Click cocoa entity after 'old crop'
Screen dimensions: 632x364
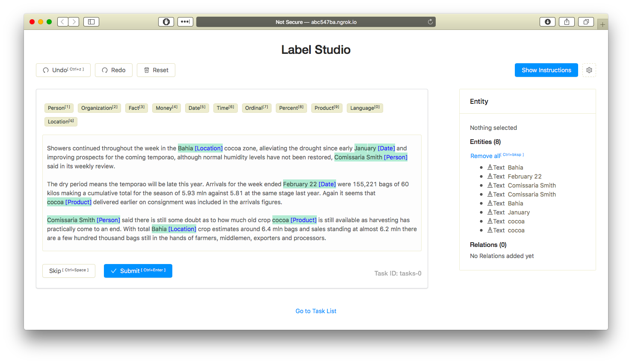pos(295,220)
